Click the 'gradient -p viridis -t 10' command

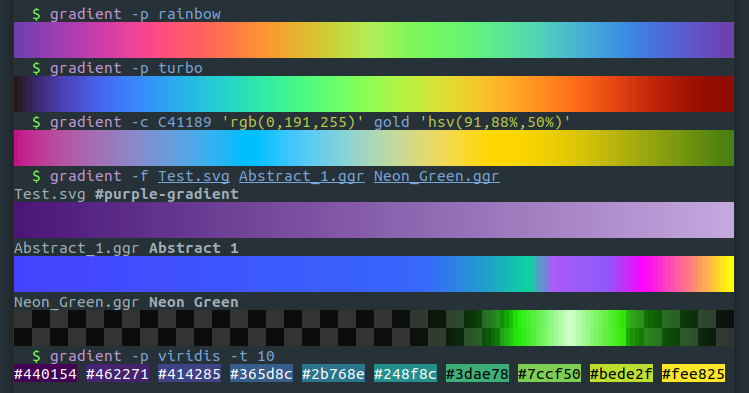coord(162,356)
